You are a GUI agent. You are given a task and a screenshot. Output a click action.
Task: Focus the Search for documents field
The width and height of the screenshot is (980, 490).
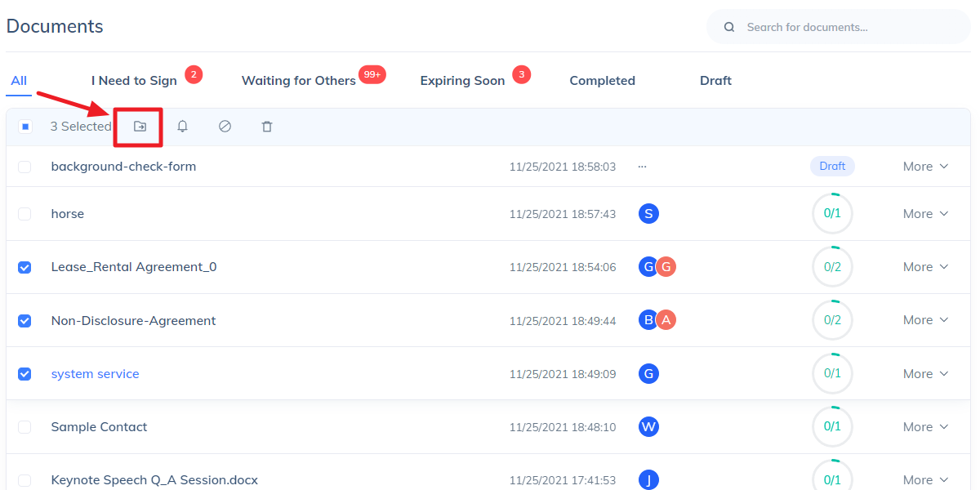(x=838, y=27)
